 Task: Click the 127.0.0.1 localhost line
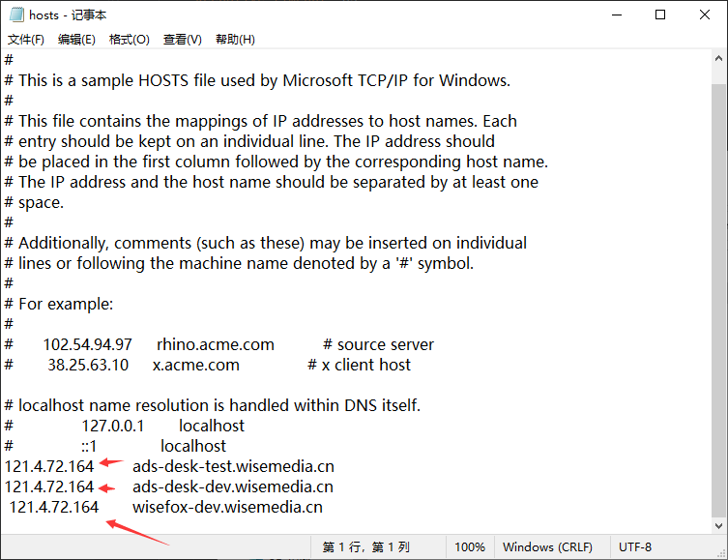(125, 426)
